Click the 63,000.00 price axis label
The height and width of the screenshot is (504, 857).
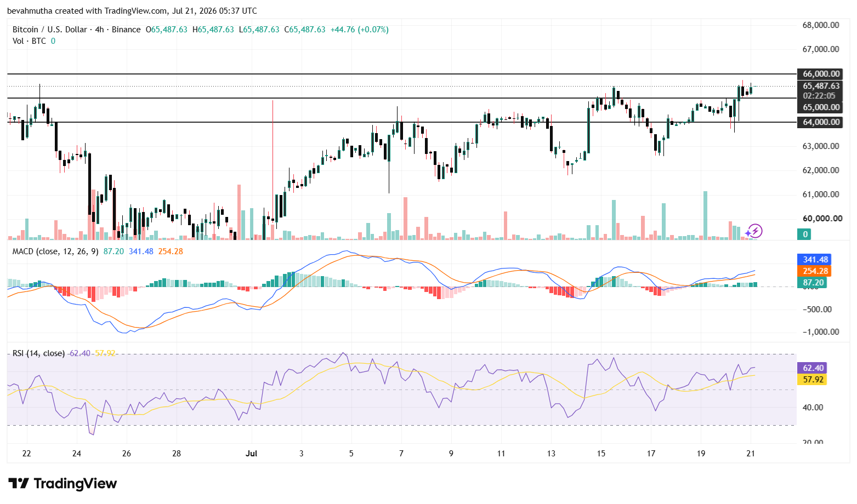click(x=821, y=146)
